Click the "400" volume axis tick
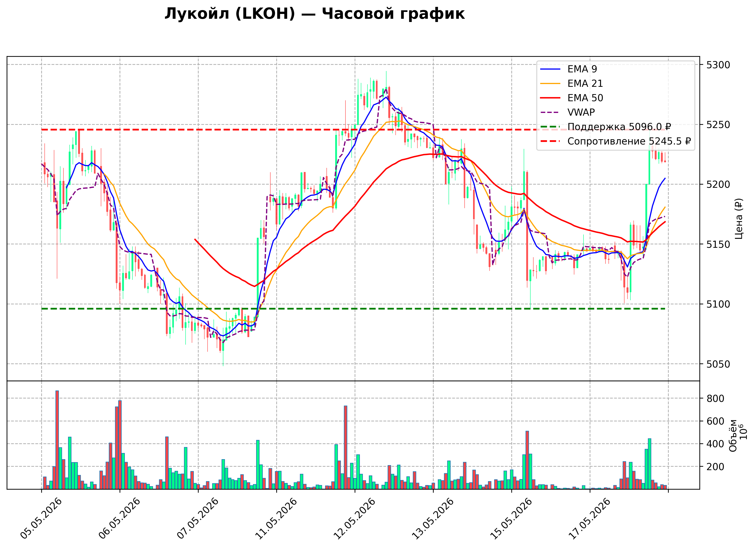Image resolution: width=756 pixels, height=548 pixels. (x=715, y=444)
